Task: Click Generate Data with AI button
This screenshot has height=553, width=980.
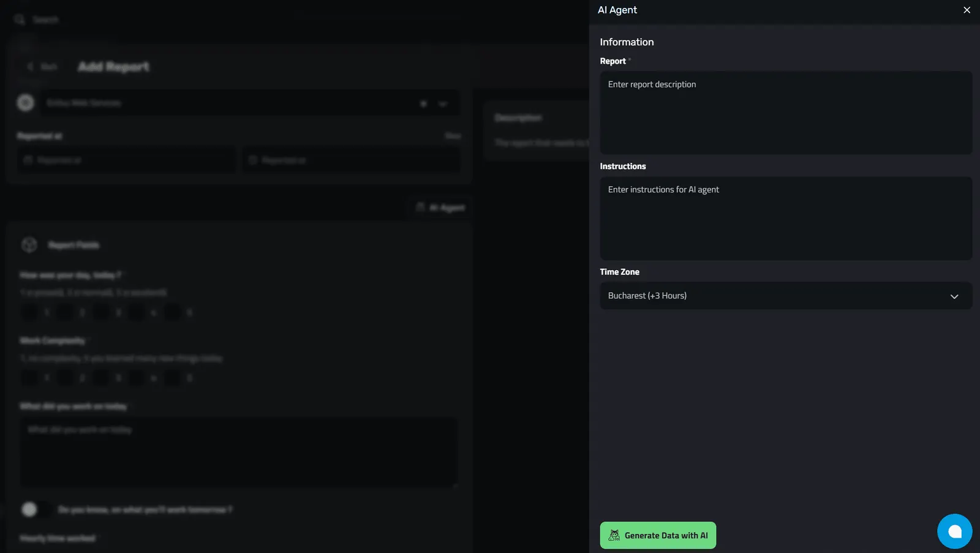Action: click(x=658, y=535)
